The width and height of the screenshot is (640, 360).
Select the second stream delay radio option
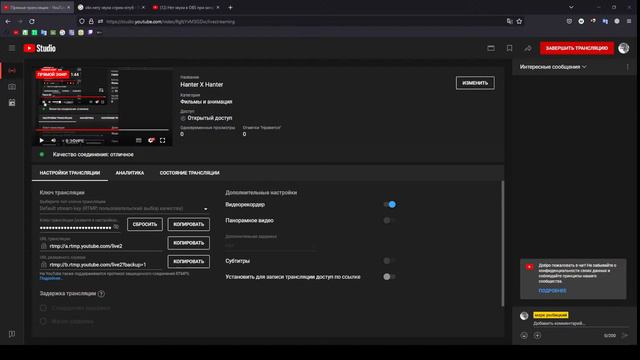(43, 321)
